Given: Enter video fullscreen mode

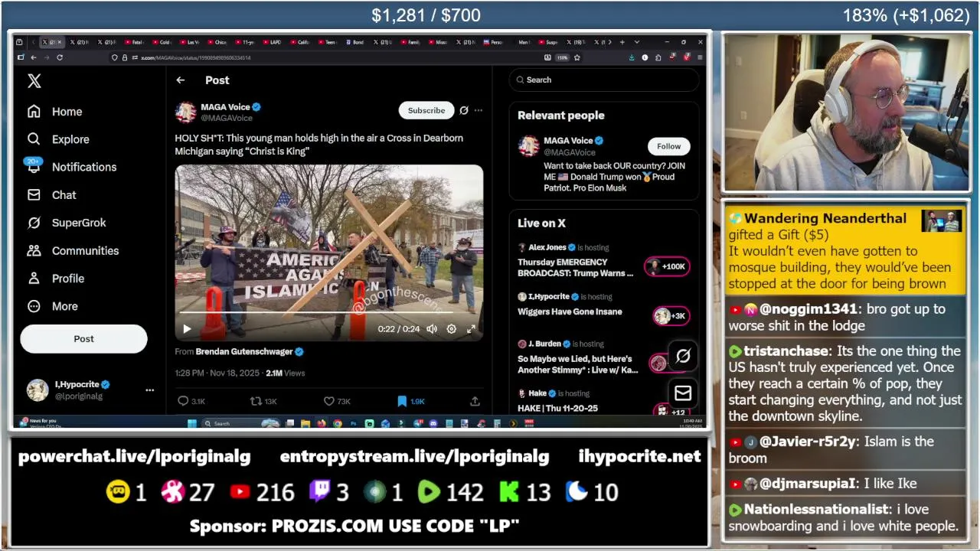Looking at the screenshot, I should 471,329.
